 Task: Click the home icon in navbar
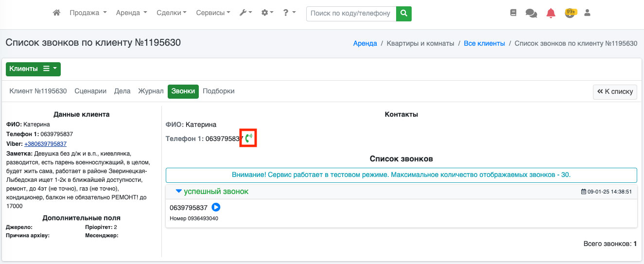pos(56,13)
